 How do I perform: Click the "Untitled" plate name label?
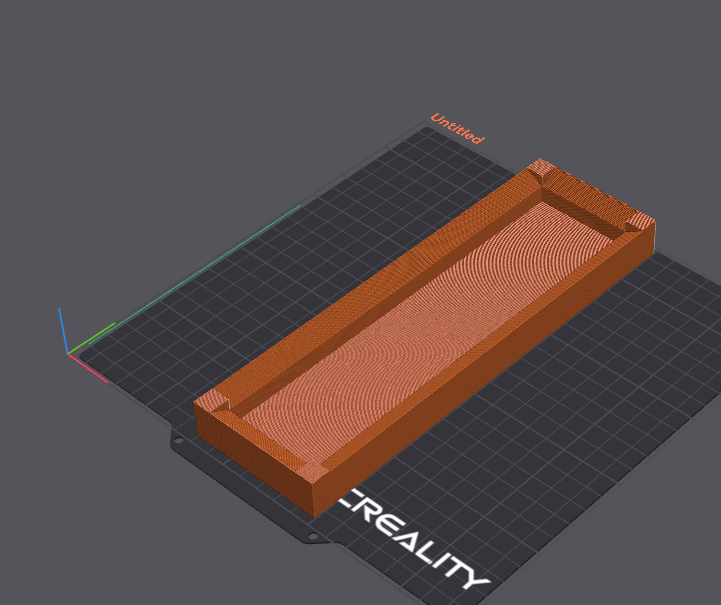[x=458, y=128]
